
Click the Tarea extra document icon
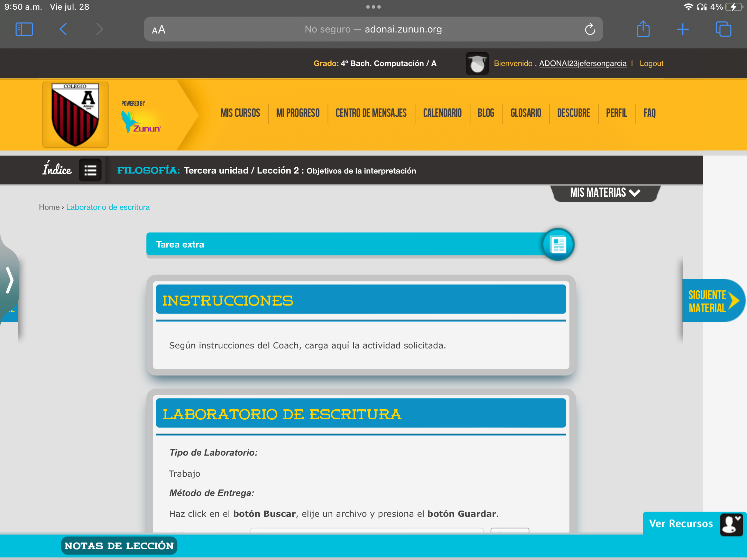pyautogui.click(x=558, y=244)
